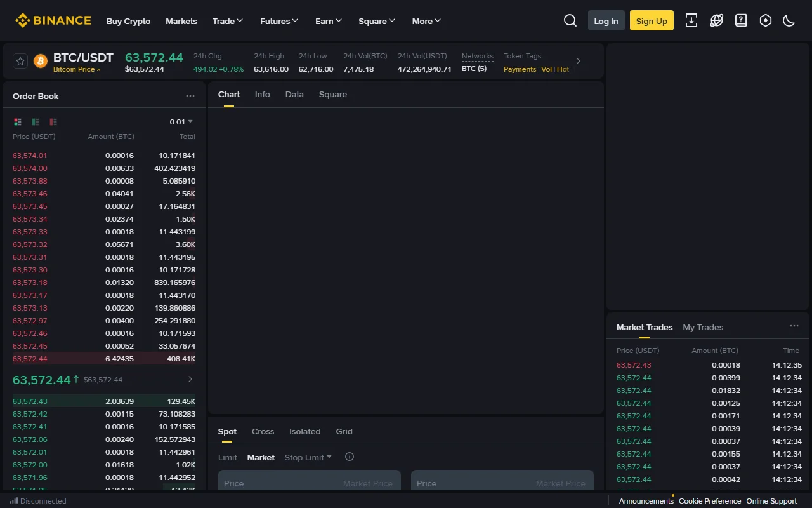The image size is (812, 508).
Task: Open the download app icon
Action: pyautogui.click(x=691, y=20)
